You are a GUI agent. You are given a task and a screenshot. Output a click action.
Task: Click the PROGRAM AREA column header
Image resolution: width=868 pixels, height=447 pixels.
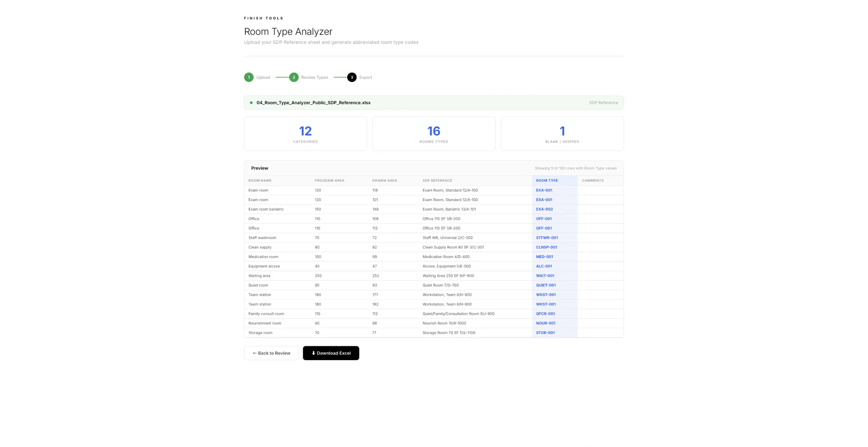329,180
